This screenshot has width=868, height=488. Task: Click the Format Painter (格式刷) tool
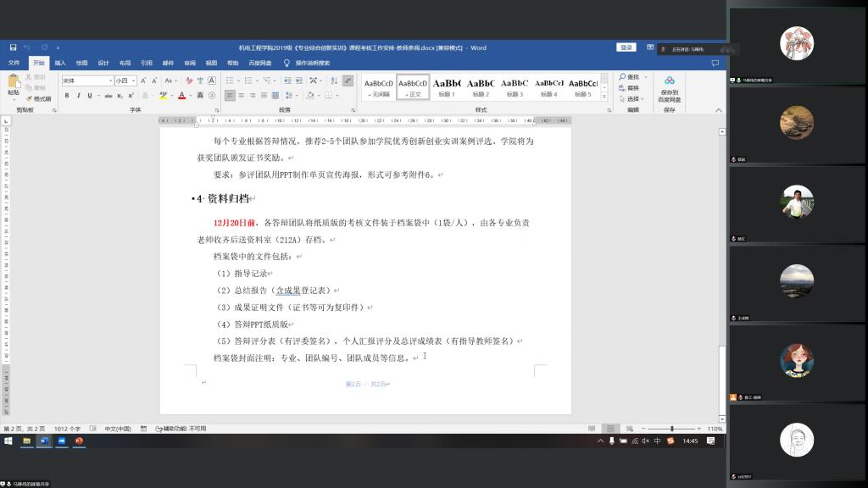point(39,99)
